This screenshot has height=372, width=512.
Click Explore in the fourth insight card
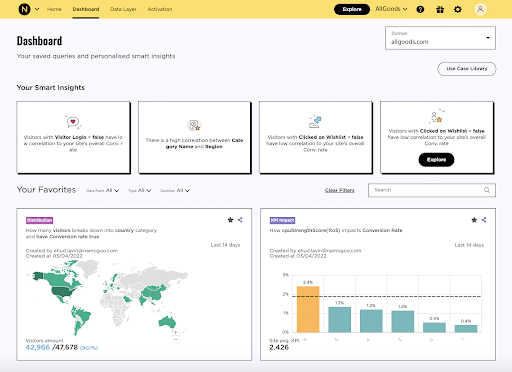pos(436,160)
